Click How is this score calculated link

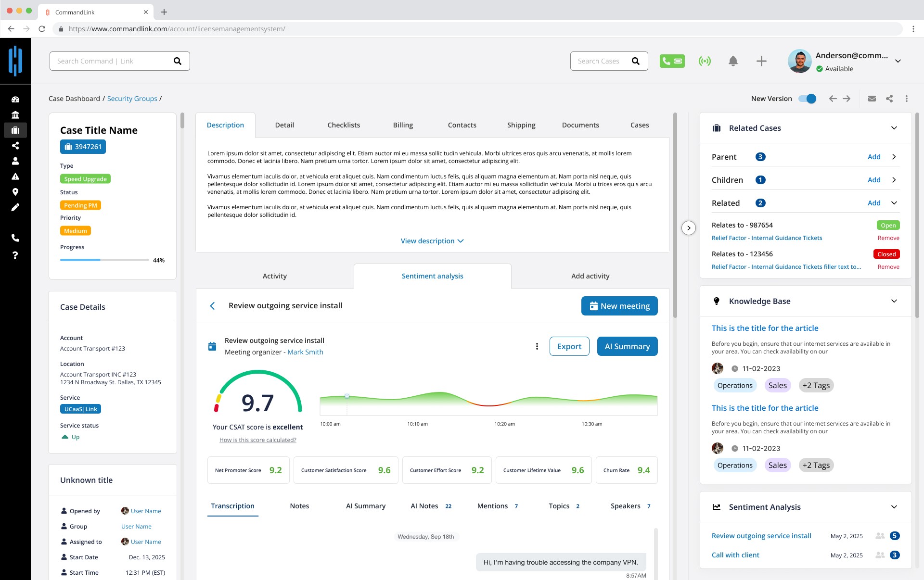point(258,440)
